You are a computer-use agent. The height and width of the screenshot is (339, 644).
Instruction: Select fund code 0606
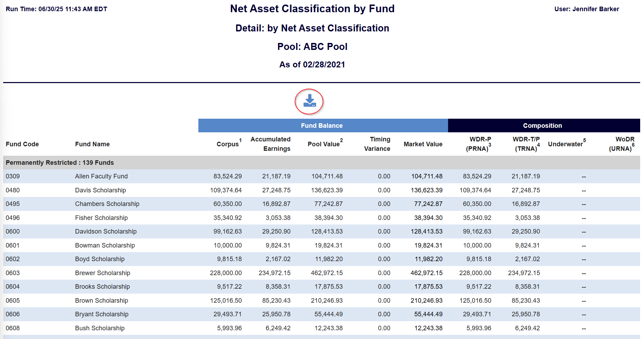[x=13, y=314]
